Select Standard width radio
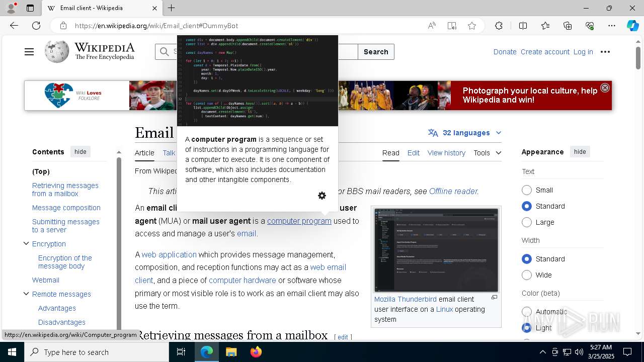 coord(527,259)
